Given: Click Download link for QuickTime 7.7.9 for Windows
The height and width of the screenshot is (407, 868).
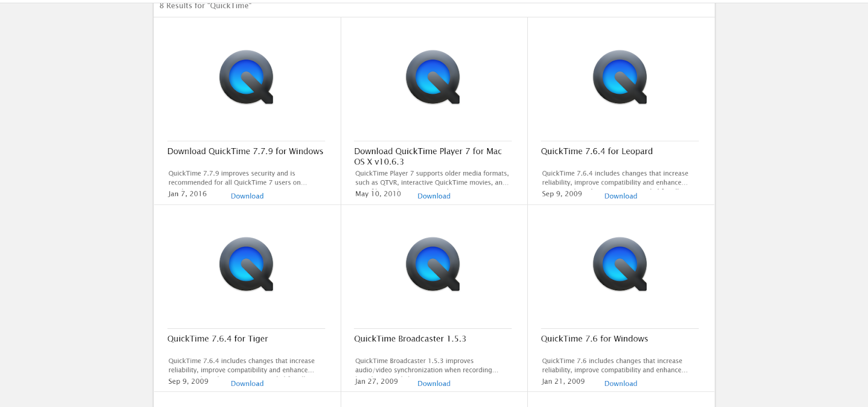Looking at the screenshot, I should pyautogui.click(x=247, y=196).
